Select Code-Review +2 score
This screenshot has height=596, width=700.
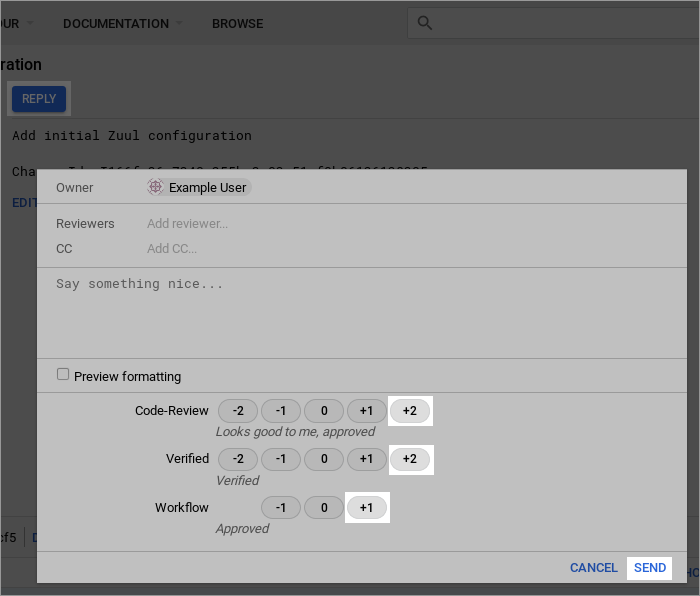click(x=410, y=411)
